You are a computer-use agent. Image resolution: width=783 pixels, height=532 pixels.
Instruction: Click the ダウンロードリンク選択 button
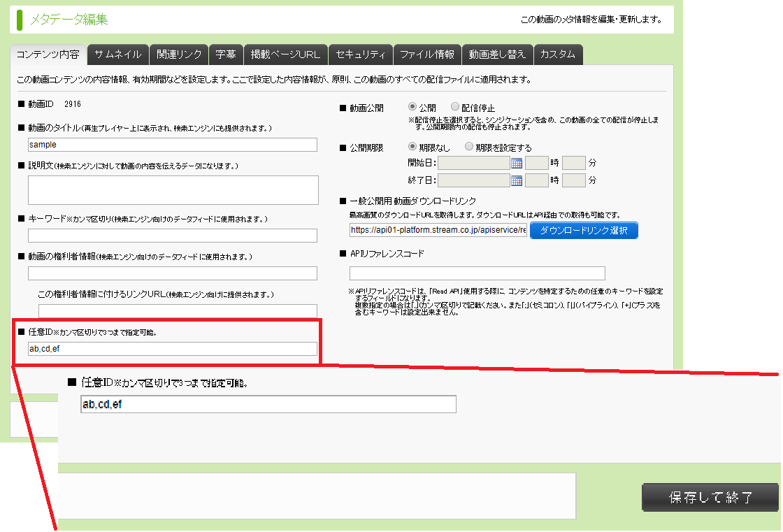[x=584, y=230]
